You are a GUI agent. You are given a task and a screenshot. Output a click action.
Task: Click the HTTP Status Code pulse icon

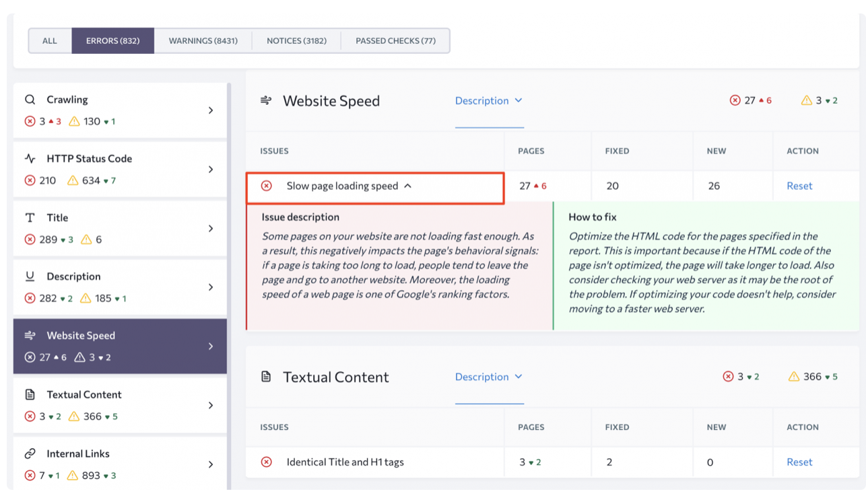30,159
